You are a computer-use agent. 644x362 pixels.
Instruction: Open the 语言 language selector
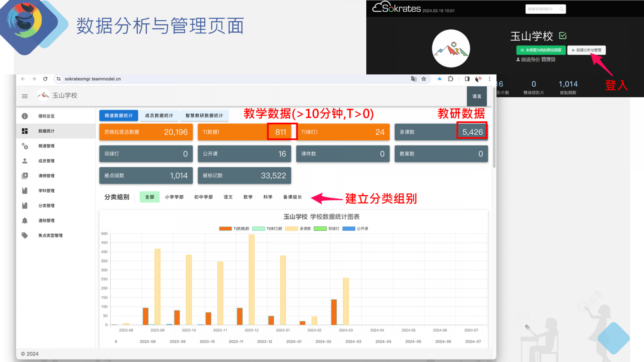pyautogui.click(x=477, y=96)
